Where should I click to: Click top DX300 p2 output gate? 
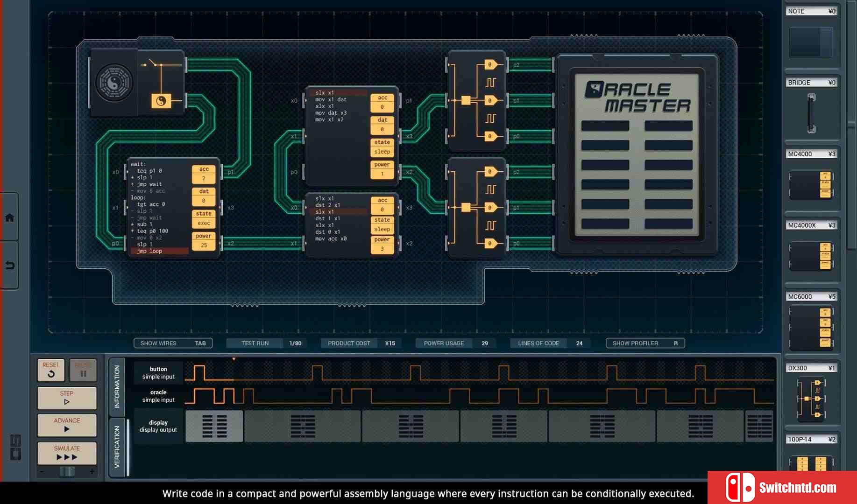coord(490,64)
